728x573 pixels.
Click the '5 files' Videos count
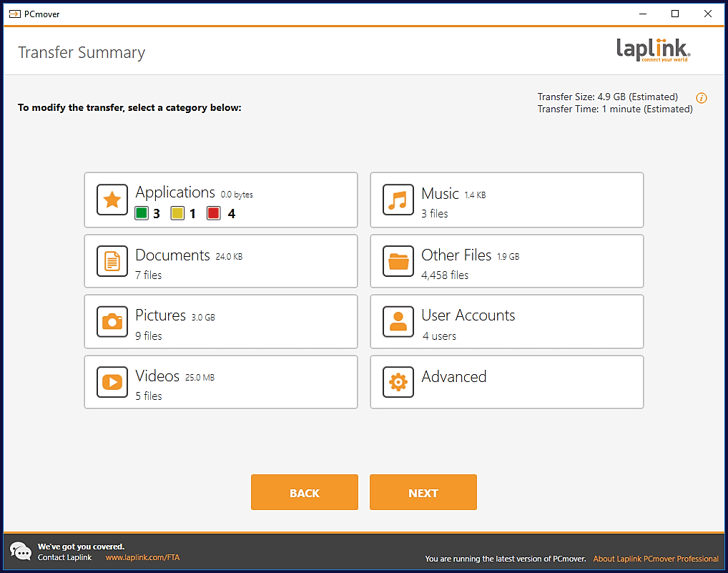(x=149, y=396)
